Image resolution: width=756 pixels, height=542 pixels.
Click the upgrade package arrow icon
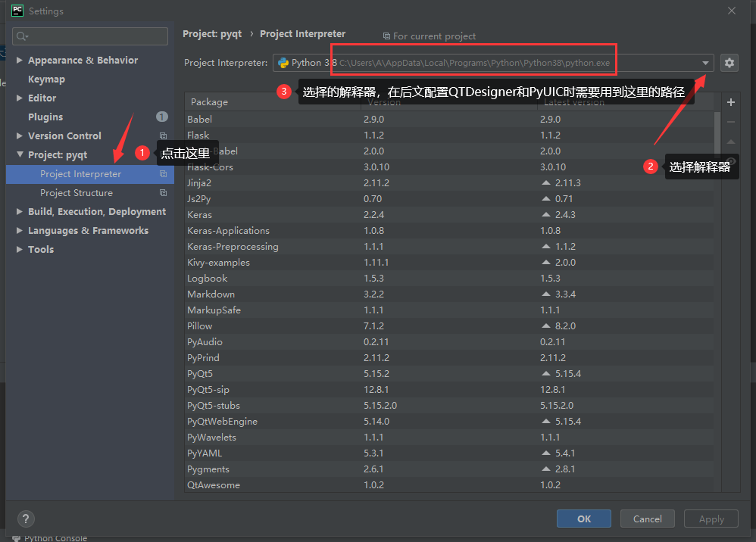tap(731, 142)
